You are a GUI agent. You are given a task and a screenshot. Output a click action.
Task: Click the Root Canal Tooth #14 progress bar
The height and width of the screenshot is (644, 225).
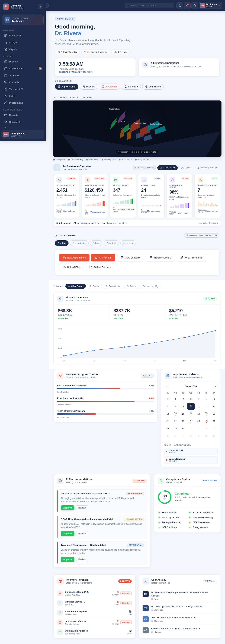(105, 401)
